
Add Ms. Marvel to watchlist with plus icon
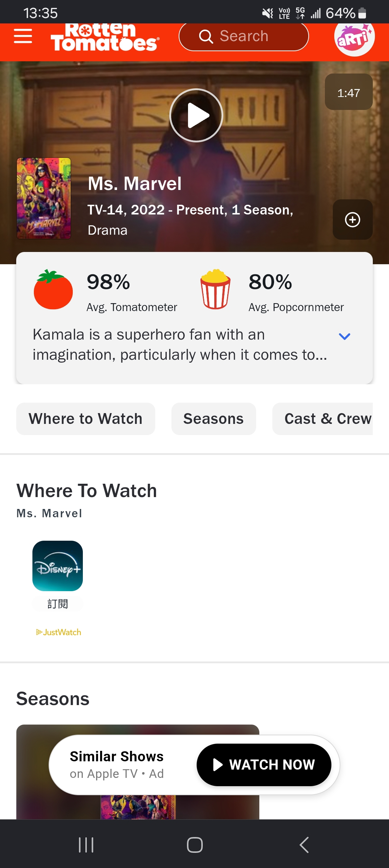[x=353, y=220]
